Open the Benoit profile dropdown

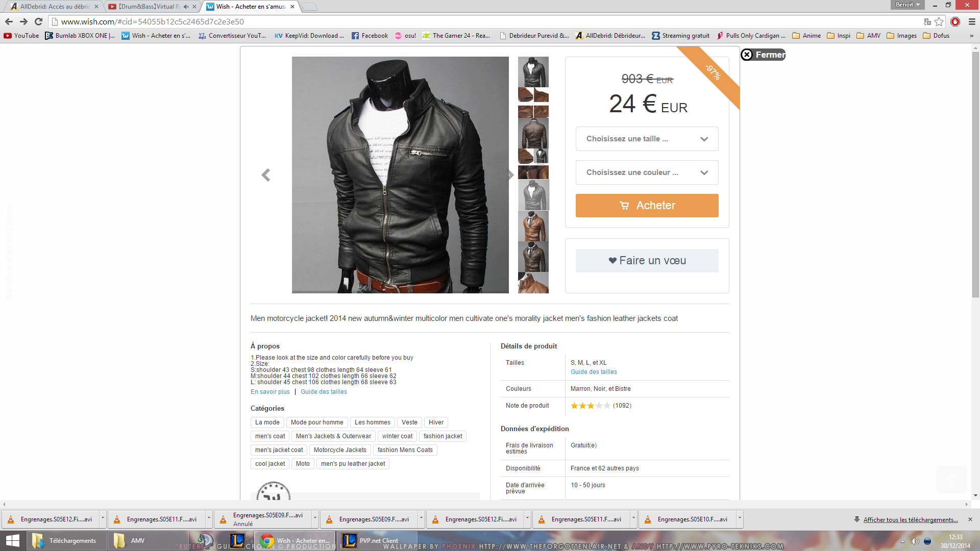pyautogui.click(x=907, y=5)
